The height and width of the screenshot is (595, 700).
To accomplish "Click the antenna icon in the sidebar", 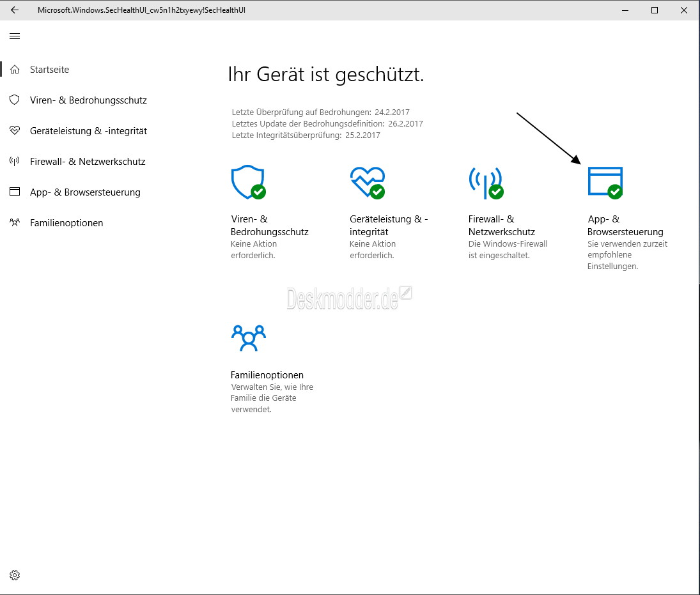I will click(15, 161).
